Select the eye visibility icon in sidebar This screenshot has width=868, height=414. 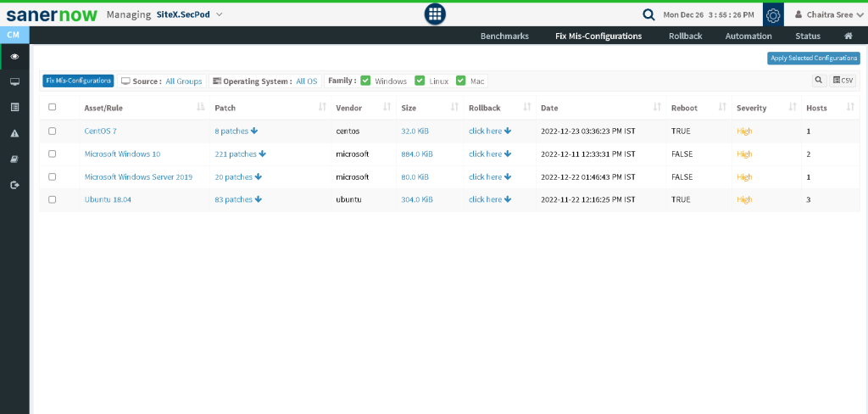click(x=15, y=57)
